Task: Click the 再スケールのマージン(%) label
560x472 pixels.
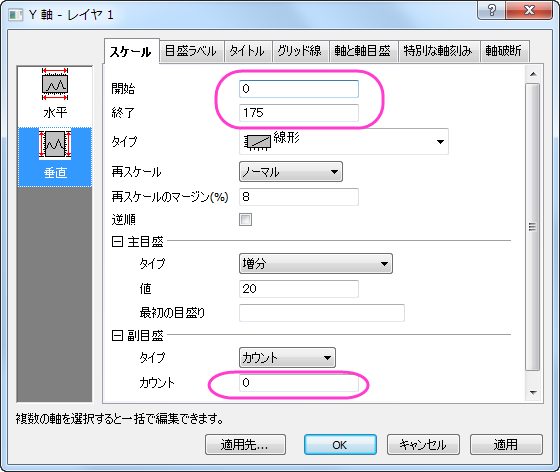Action: (x=170, y=197)
